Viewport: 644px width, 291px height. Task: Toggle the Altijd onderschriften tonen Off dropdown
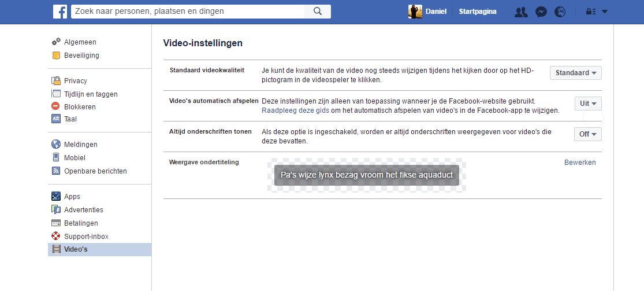pos(587,134)
